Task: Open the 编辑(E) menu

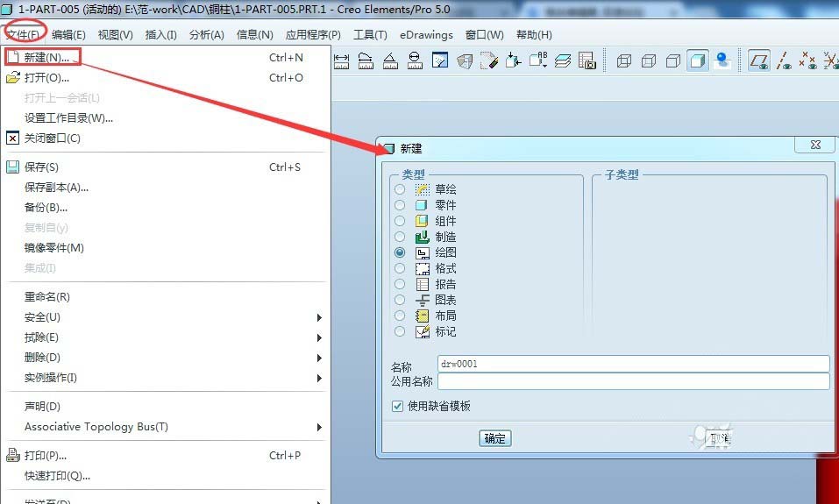Action: point(68,35)
